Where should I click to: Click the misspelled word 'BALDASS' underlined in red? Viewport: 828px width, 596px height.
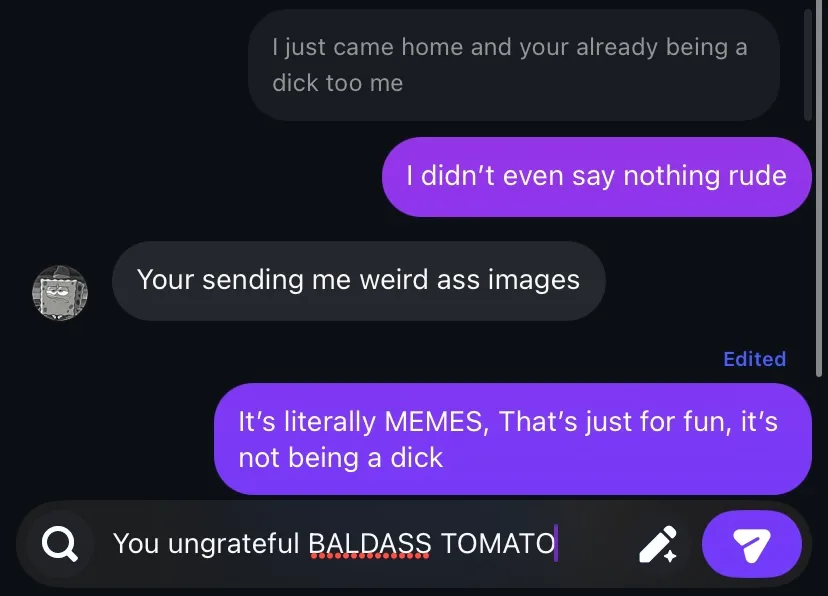[x=370, y=543]
